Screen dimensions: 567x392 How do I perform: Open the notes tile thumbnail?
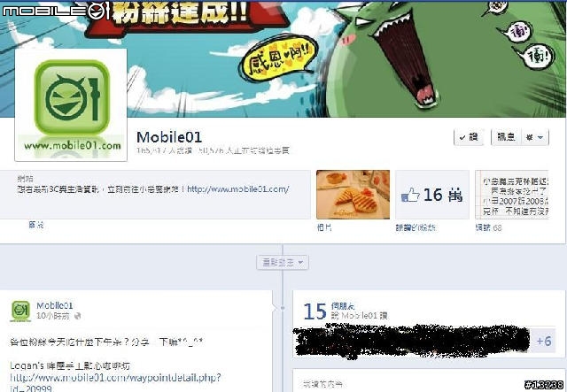point(512,195)
